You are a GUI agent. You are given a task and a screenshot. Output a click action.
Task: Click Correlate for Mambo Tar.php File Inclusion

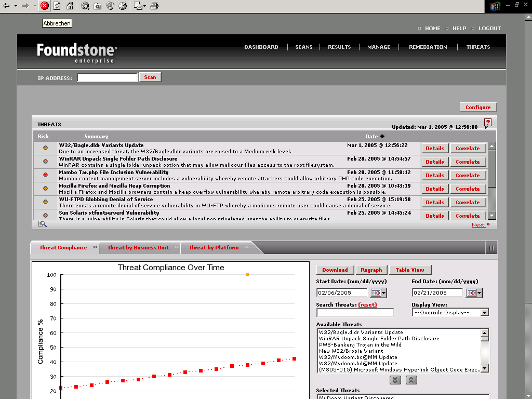[x=468, y=176]
